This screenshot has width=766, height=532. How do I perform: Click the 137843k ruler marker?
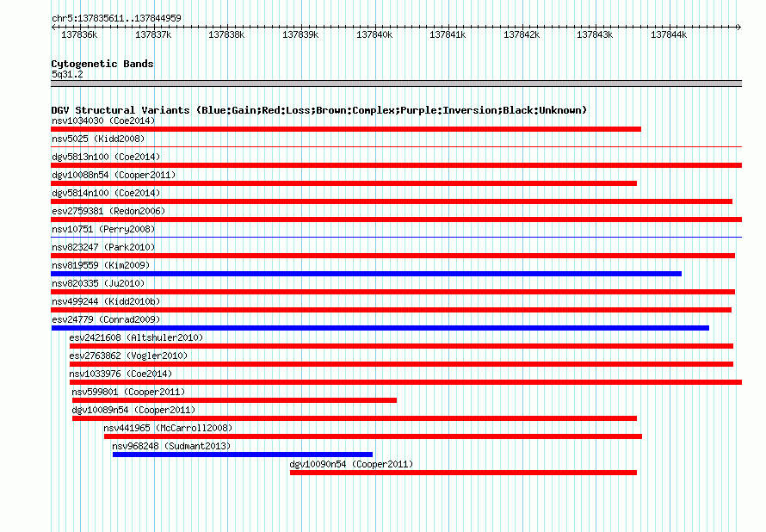(x=595, y=34)
